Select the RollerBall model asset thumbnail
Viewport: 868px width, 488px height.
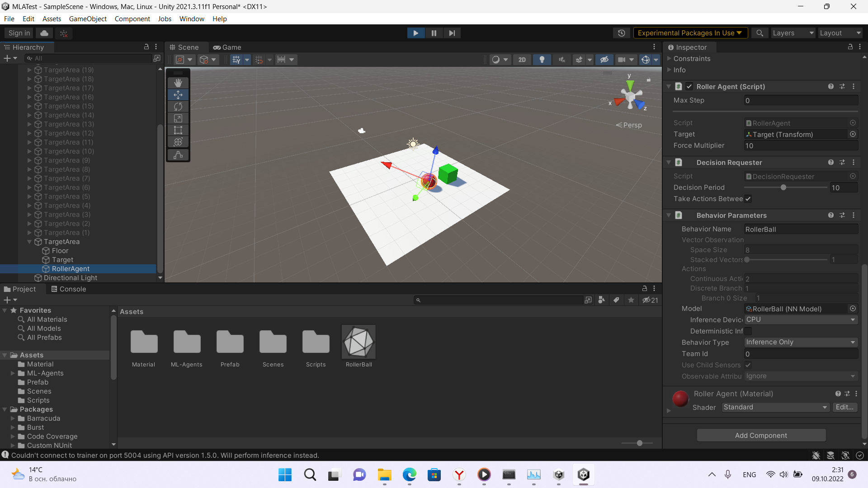tap(359, 342)
